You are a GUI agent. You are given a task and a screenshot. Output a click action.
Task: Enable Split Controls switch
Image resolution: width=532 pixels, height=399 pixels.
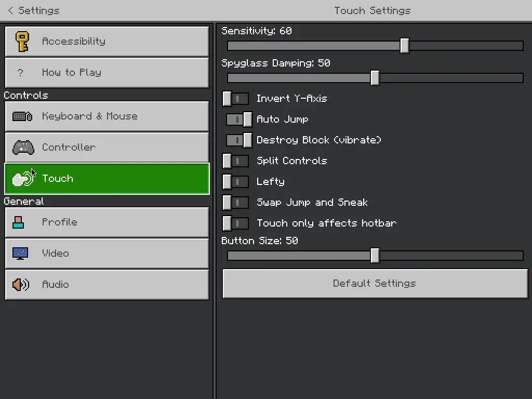[x=235, y=161]
